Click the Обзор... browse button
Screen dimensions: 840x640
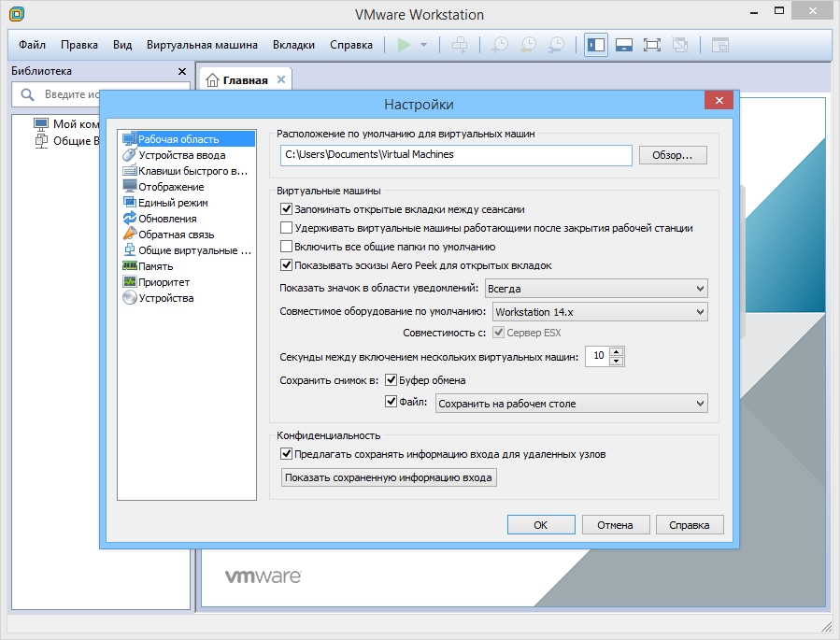click(x=673, y=155)
